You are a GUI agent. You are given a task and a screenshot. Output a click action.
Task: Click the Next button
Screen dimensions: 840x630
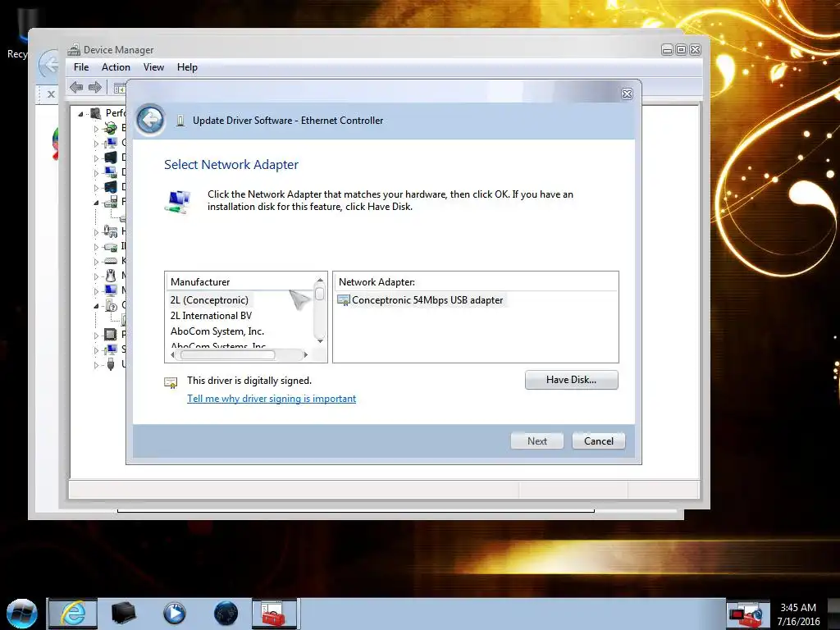pyautogui.click(x=536, y=441)
